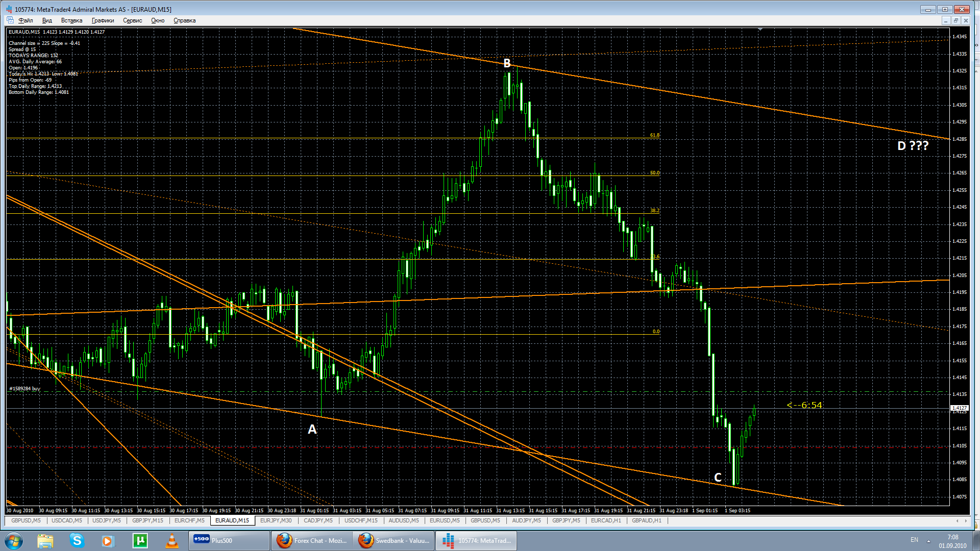Click the EN language indicator
980x551 pixels.
coord(914,540)
